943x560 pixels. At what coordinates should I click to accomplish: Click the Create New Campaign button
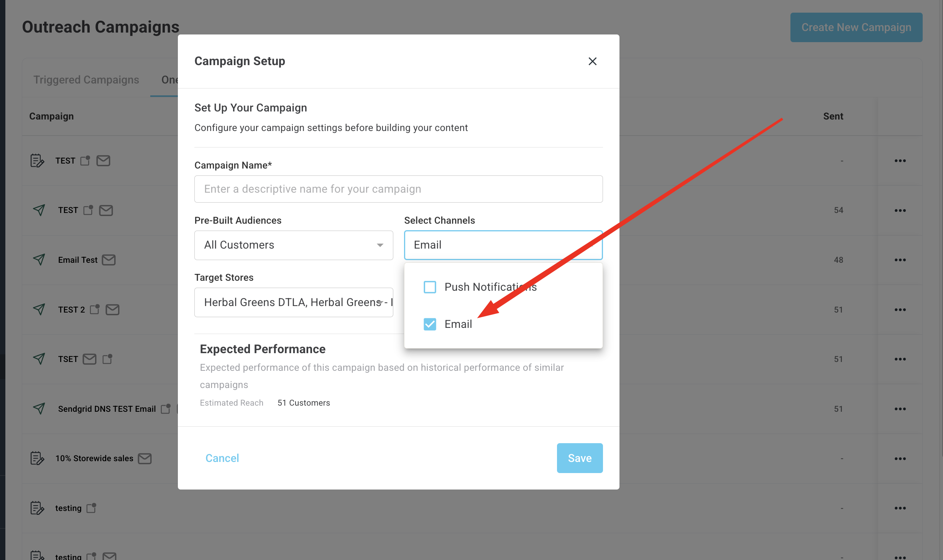click(856, 27)
